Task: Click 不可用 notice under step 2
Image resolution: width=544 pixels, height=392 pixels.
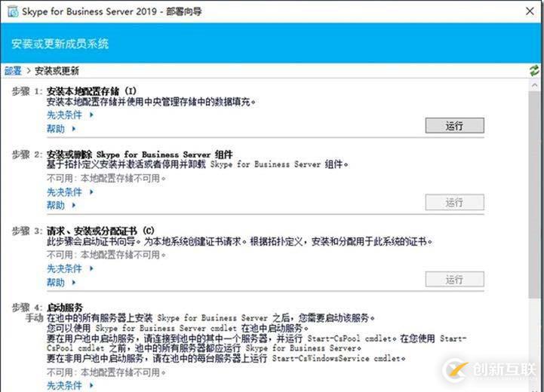Action: point(106,179)
